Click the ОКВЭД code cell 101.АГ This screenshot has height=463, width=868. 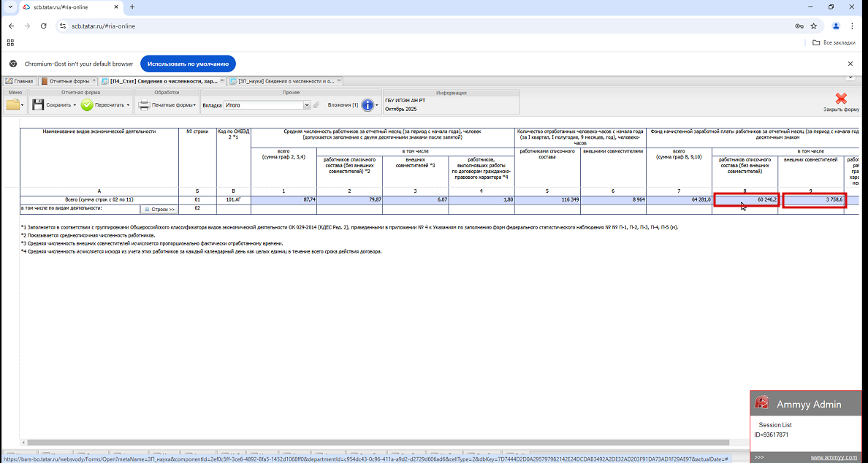click(x=233, y=199)
